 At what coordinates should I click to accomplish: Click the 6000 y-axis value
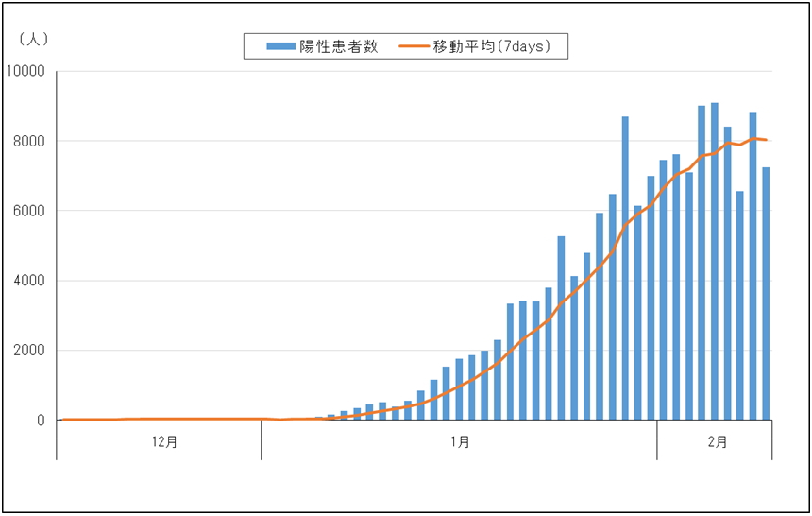pyautogui.click(x=29, y=211)
